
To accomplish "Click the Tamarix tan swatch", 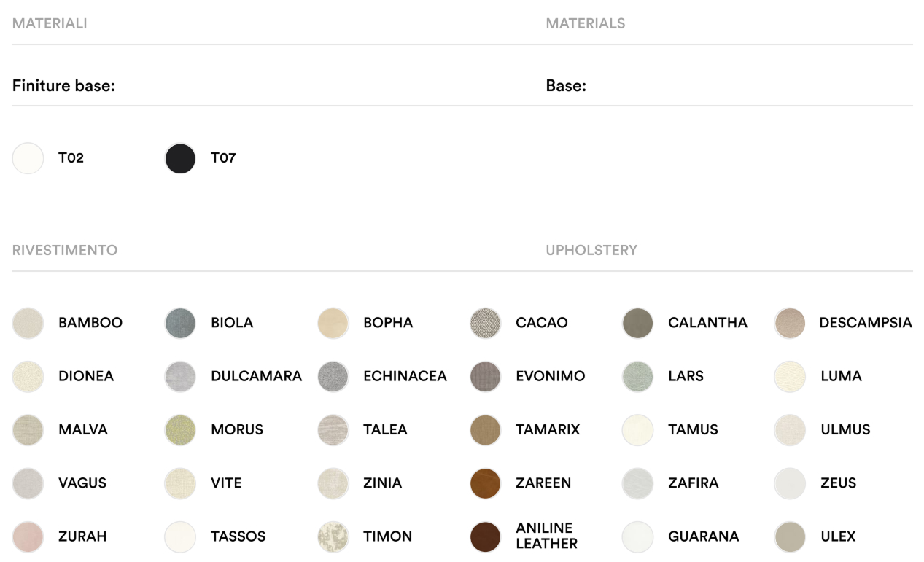I will click(x=486, y=430).
